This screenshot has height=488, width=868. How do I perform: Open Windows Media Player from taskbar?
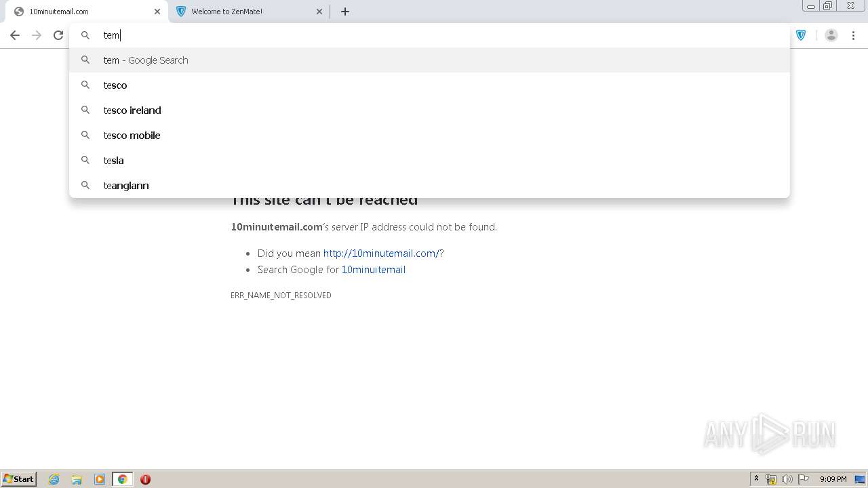coord(100,479)
